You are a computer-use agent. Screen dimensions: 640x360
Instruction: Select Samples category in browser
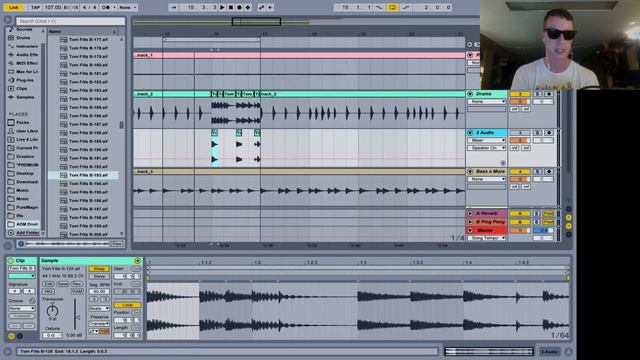25,97
